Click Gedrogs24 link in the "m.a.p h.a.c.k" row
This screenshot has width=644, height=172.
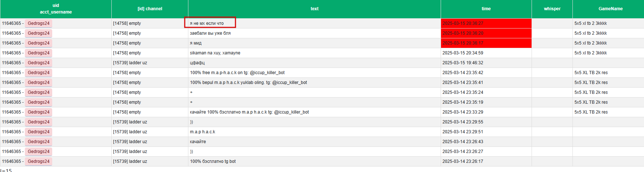tap(39, 132)
